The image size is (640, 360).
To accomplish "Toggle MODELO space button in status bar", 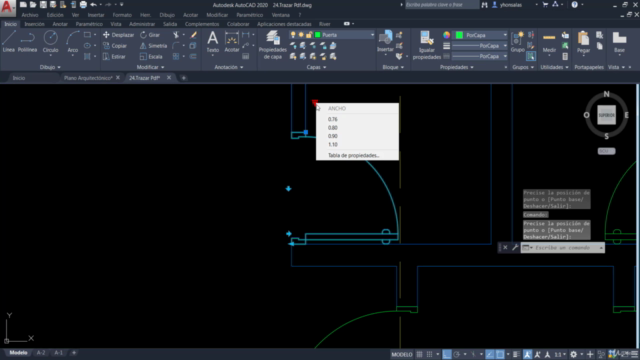I will coord(402,354).
